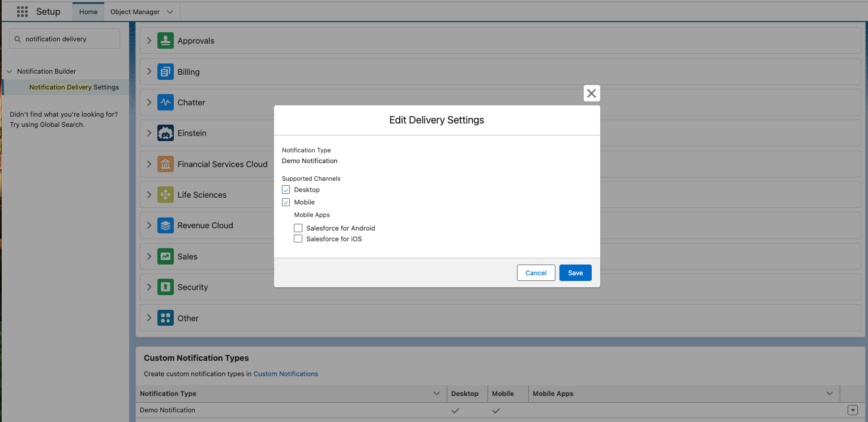Click the Security category icon
Image resolution: width=868 pixels, height=422 pixels.
[165, 287]
